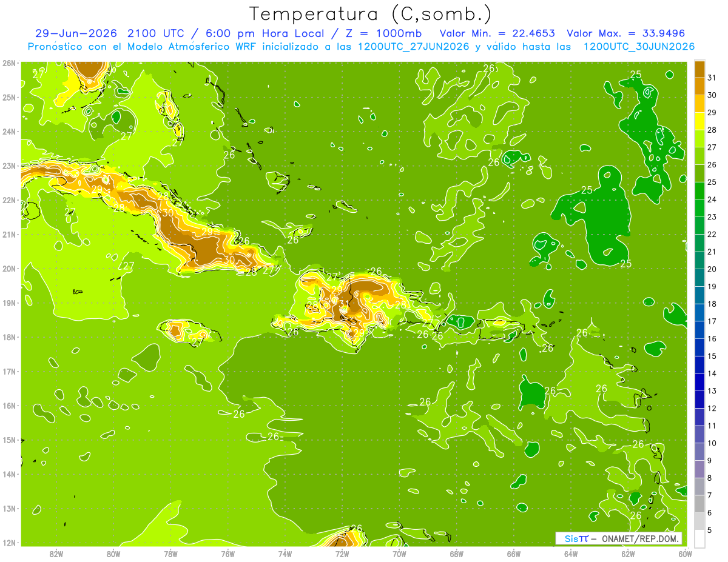Screen dimensions: 728x562
Task: Click the initialization time "1200UTC_27JUN2026"
Action: click(414, 47)
